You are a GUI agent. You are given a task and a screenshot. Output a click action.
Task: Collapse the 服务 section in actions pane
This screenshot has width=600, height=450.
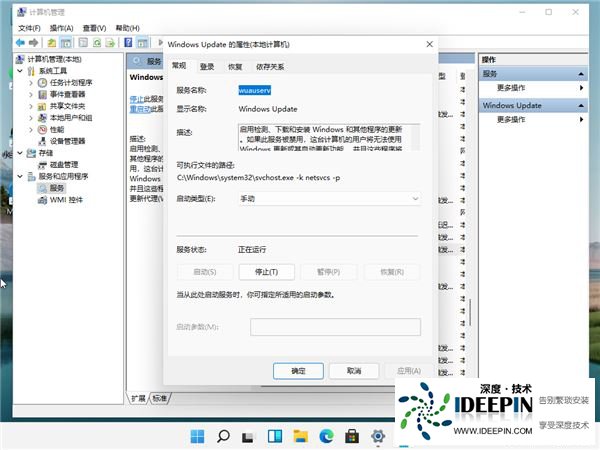coord(581,74)
